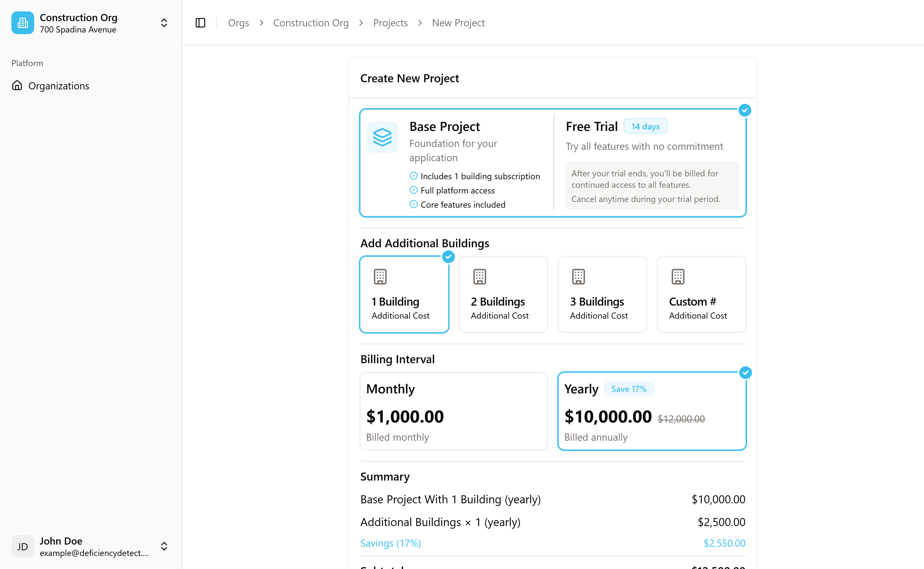Screen dimensions: 924x569
Task: Navigate to Projects breadcrumb
Action: coord(390,23)
